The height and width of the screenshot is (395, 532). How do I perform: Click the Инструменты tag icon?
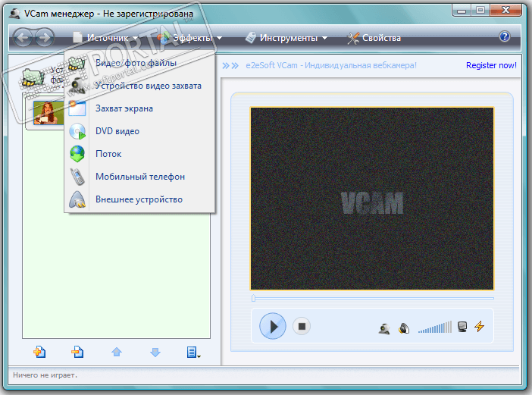[x=250, y=38]
